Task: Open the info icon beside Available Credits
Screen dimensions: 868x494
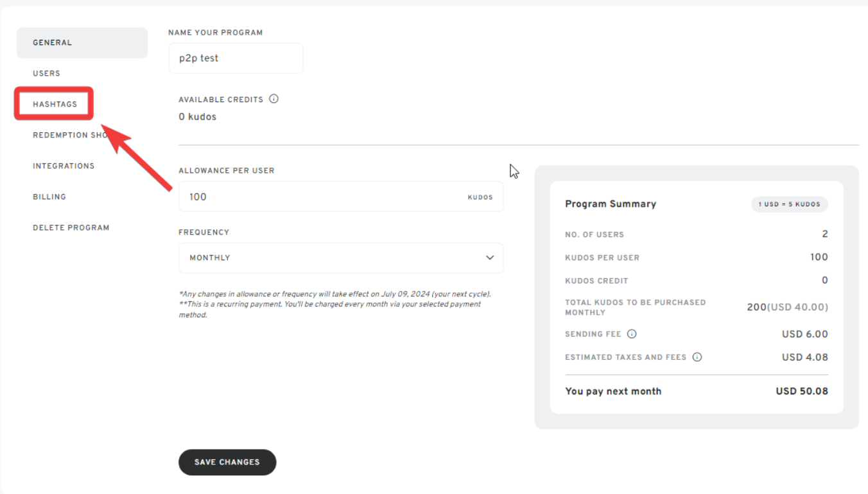Action: click(273, 99)
